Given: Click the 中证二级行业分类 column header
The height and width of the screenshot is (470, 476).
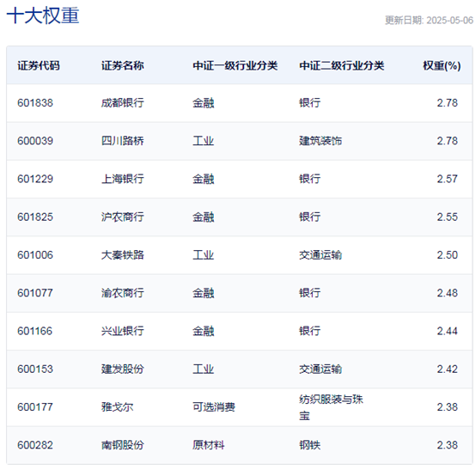Looking at the screenshot, I should [341, 65].
